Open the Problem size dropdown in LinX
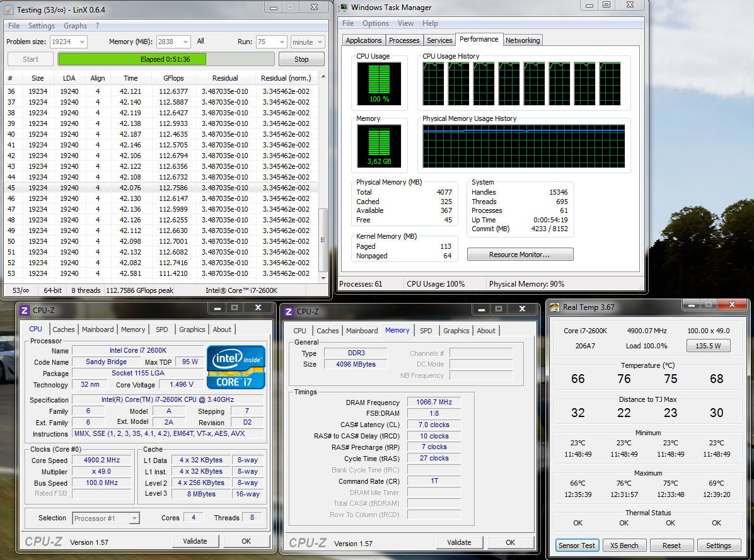This screenshot has width=754, height=560. pos(81,42)
